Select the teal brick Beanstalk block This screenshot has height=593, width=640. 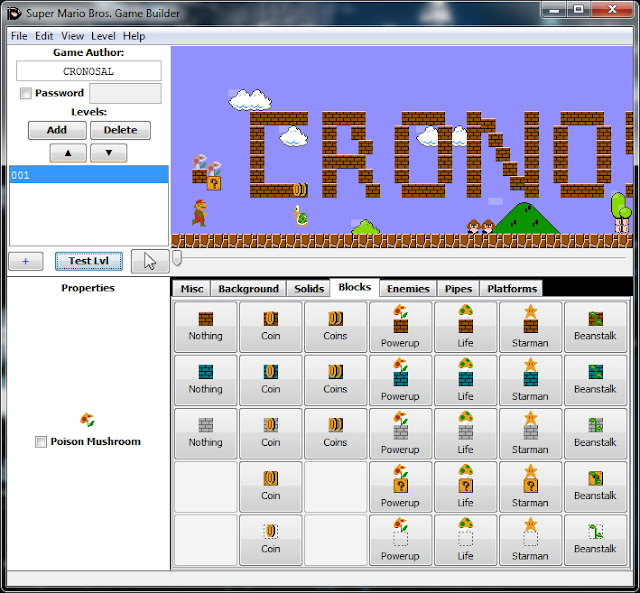pos(595,380)
